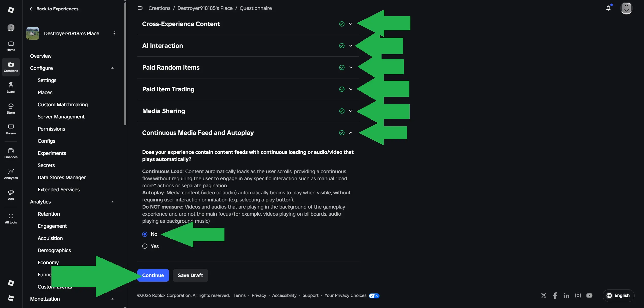Expand the Paid Random Items section chevron
The height and width of the screenshot is (308, 644).
click(x=351, y=68)
